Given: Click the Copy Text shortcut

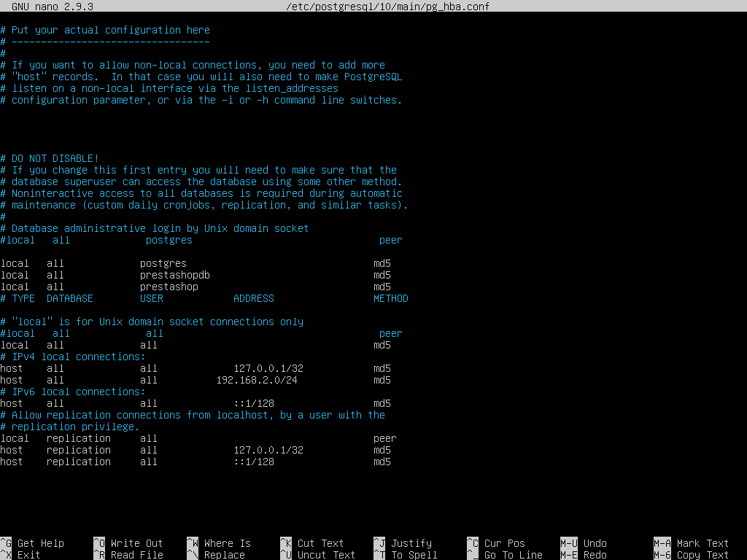Looking at the screenshot, I should pos(702,555).
